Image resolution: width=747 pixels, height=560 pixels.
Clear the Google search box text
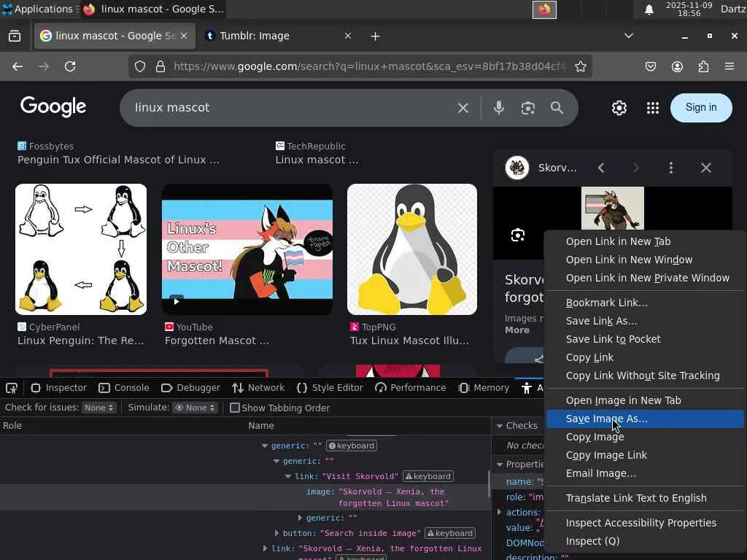463,108
